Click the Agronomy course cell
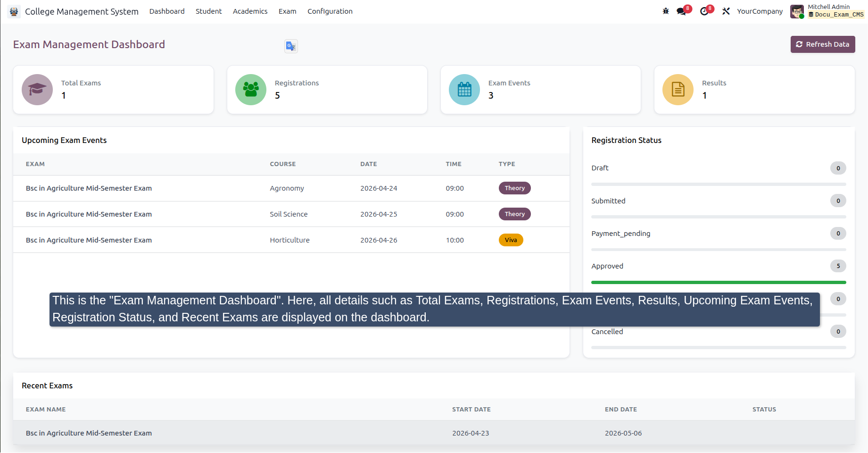This screenshot has width=868, height=453. 287,188
